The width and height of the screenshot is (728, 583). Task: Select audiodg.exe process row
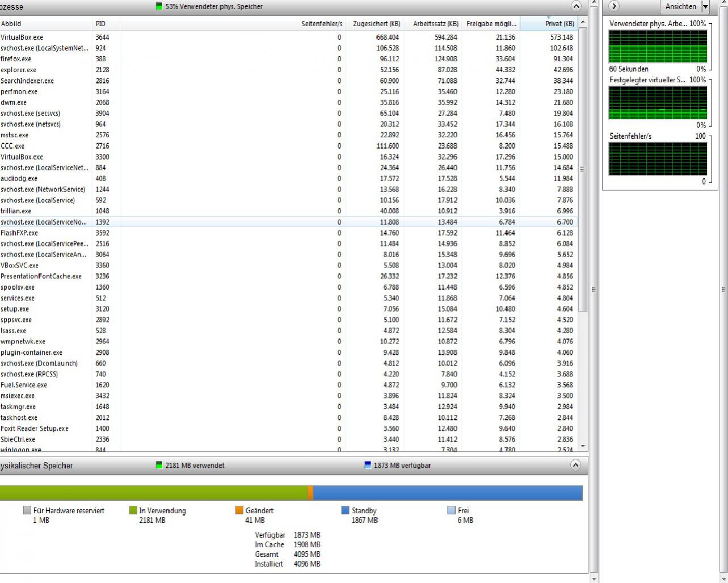[289, 179]
